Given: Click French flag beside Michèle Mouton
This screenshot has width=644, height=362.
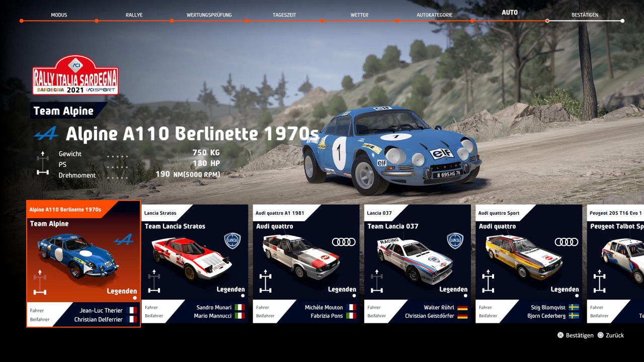Looking at the screenshot, I should point(351,307).
